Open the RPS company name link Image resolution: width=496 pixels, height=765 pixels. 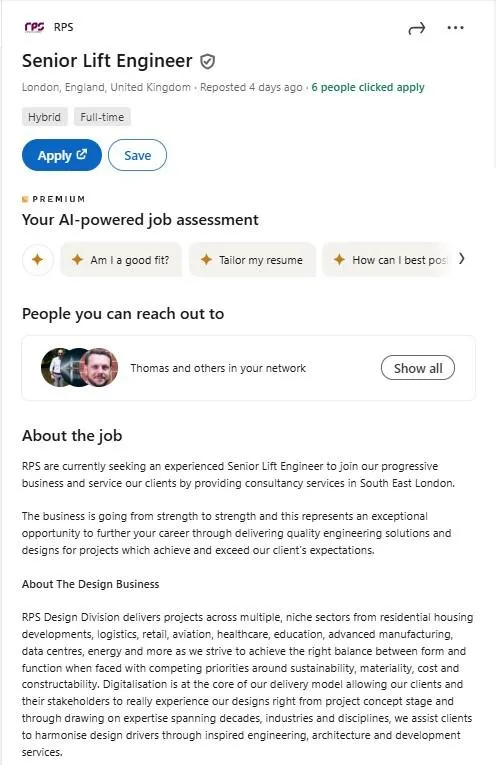[x=63, y=27]
